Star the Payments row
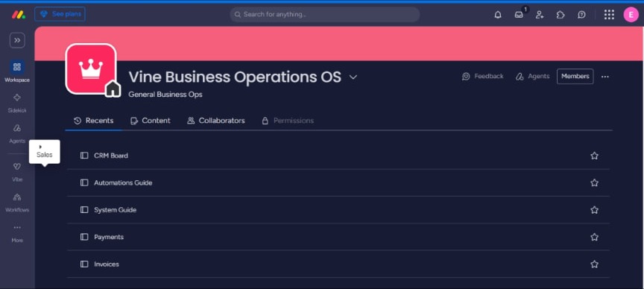644x289 pixels. tap(594, 237)
